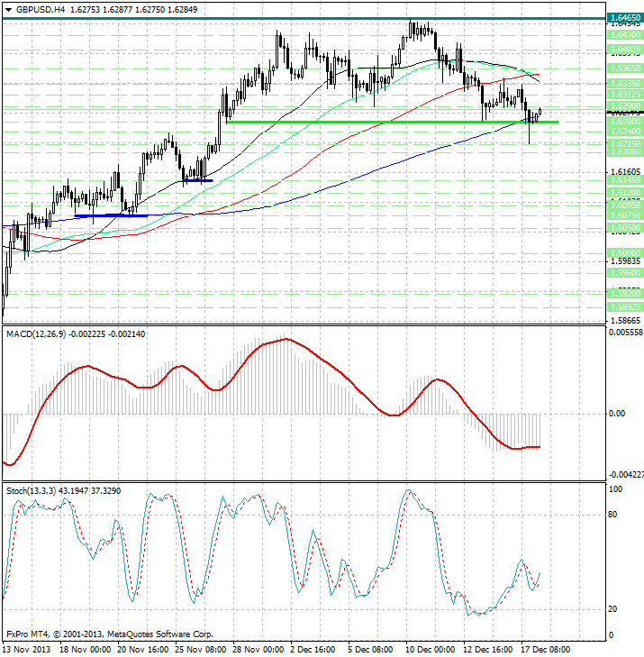
Task: Click the 1.62150 price level label
Action: pyautogui.click(x=625, y=143)
